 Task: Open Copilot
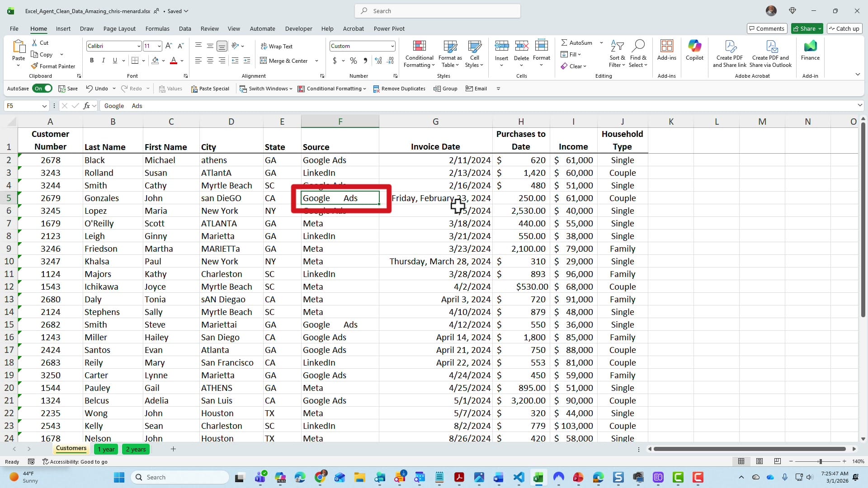[694, 52]
